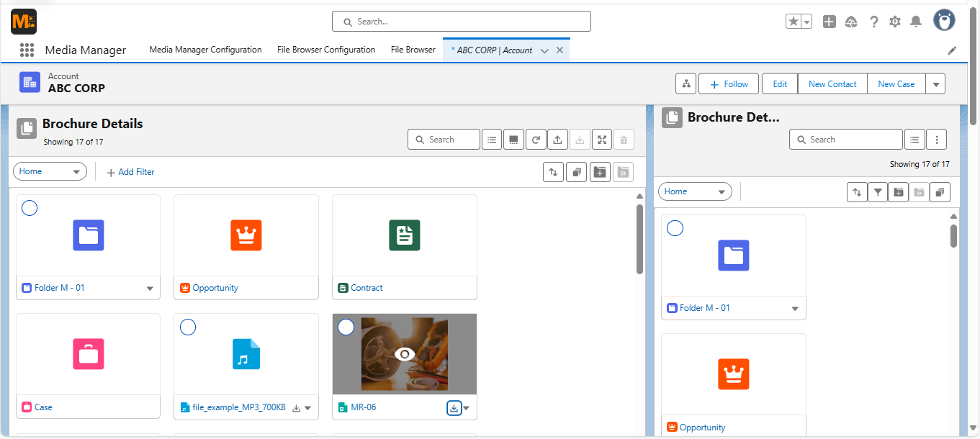Open the File Browser Configuration tab
Screen dimensions: 980x439
[326, 50]
